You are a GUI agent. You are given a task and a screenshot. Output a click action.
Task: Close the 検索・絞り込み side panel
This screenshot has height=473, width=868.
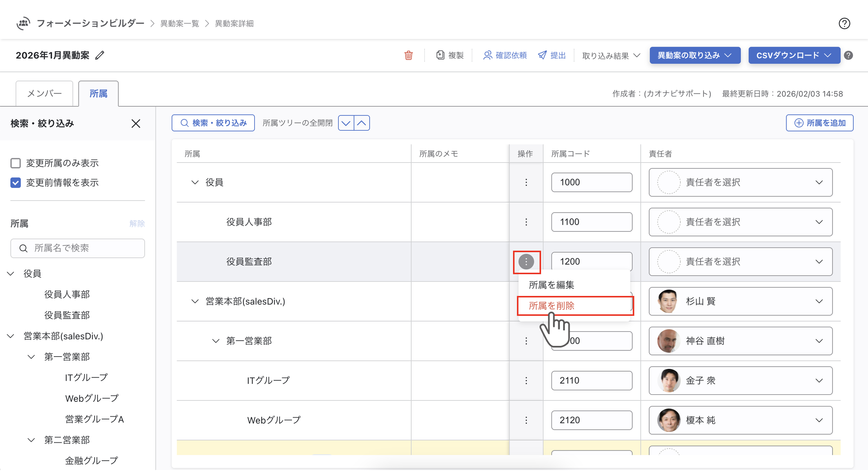(x=136, y=124)
